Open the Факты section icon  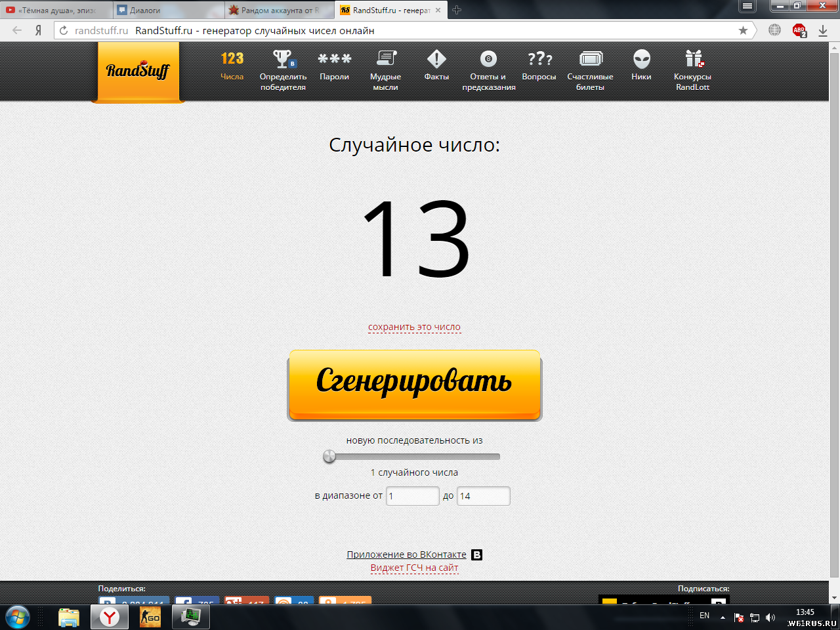point(436,59)
